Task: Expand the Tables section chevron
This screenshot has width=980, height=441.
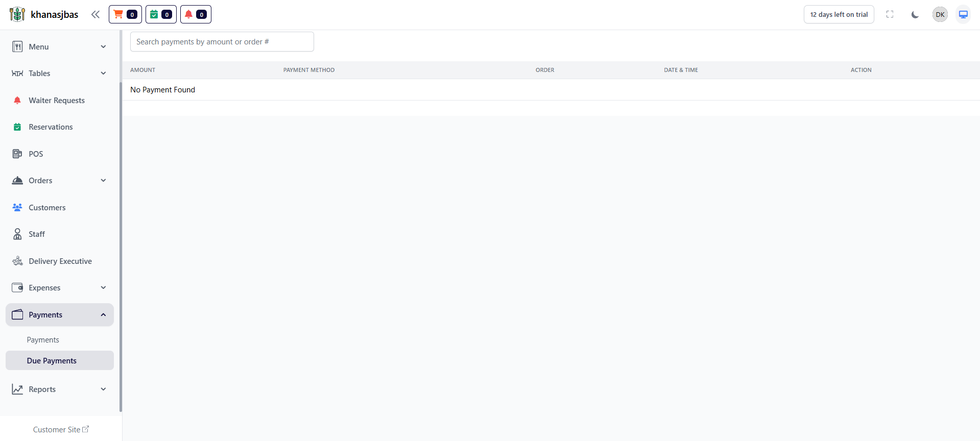Action: click(104, 73)
